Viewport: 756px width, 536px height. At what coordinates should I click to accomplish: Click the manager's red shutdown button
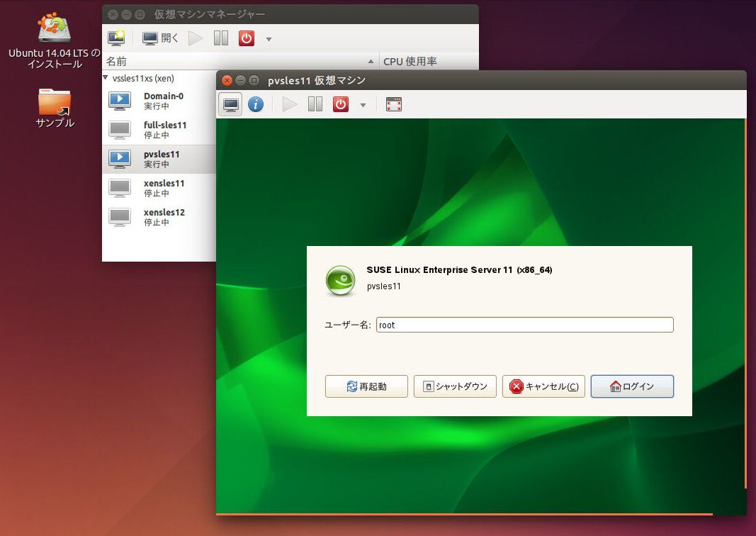coord(247,38)
